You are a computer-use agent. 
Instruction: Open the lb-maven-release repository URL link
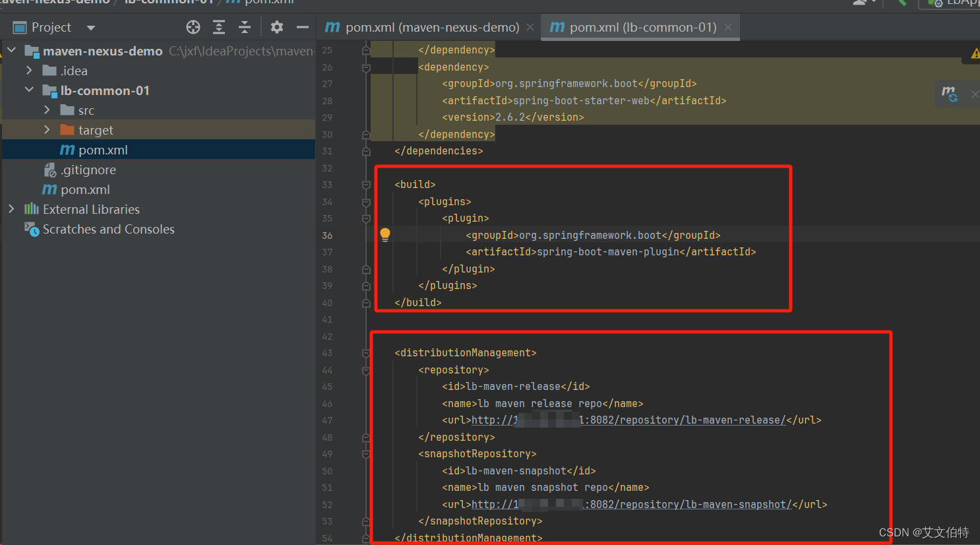pos(628,420)
